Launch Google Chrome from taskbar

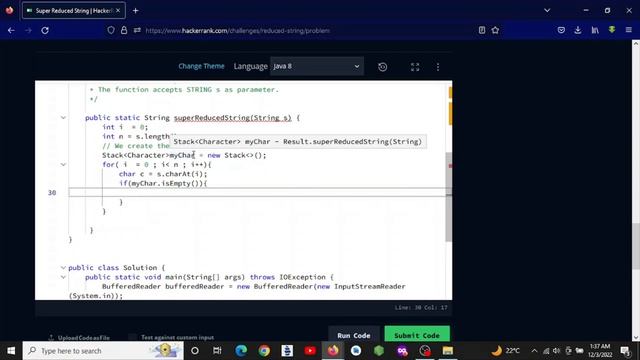(264, 351)
